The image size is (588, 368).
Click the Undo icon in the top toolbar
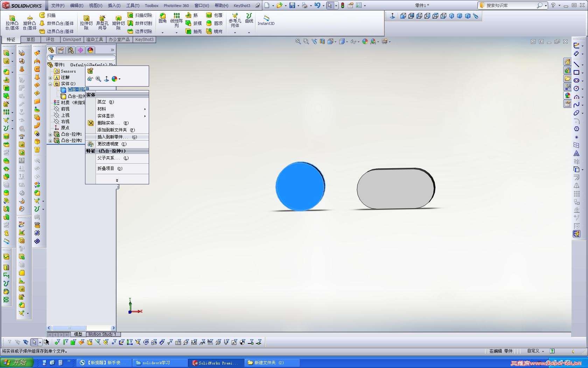[317, 5]
